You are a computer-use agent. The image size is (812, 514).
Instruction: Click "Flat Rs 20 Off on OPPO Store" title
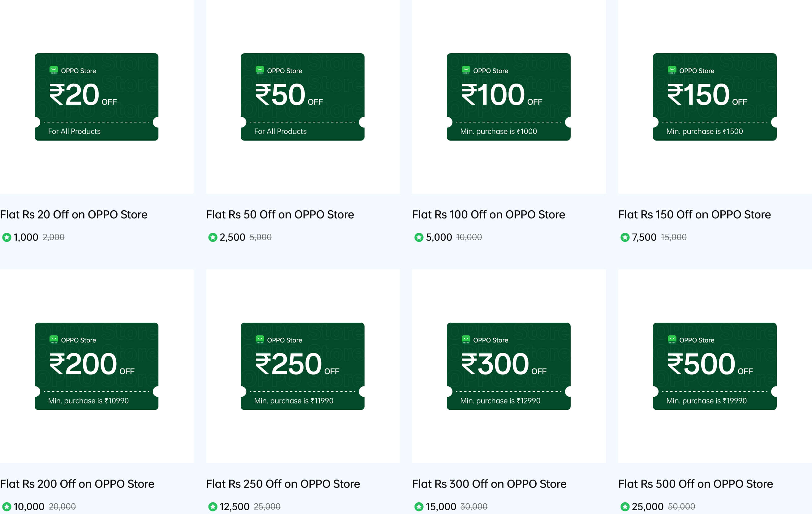74,215
